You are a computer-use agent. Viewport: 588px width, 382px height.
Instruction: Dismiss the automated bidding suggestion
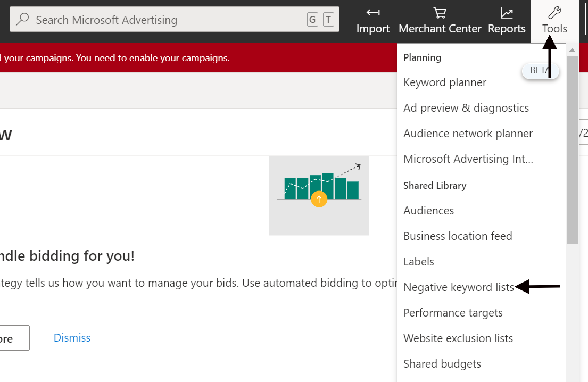point(72,338)
